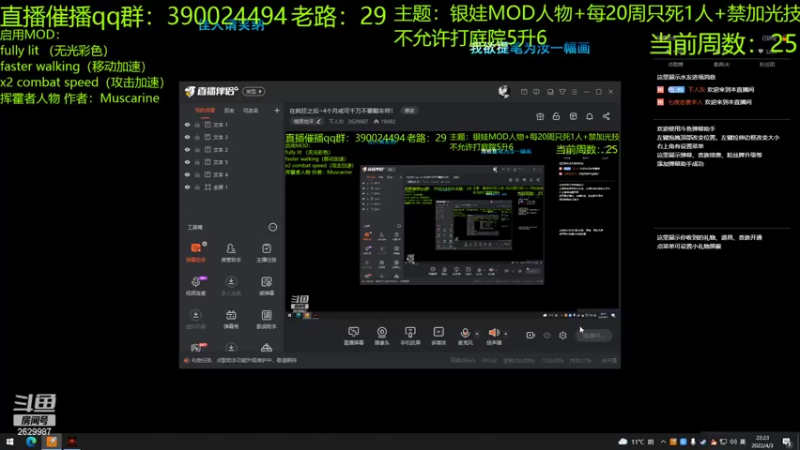Click the start streaming button
Viewport: 800px width, 450px height.
[593, 335]
